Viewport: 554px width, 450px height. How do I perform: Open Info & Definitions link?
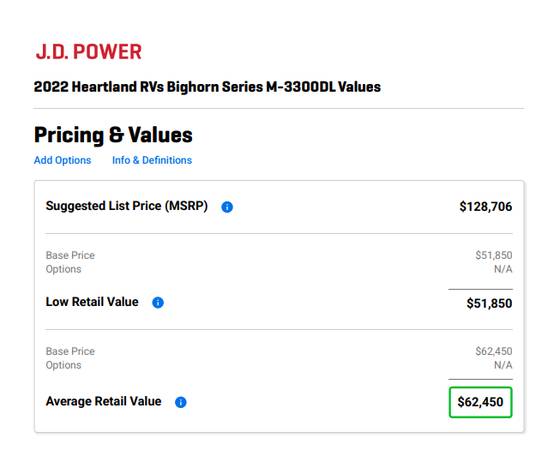pyautogui.click(x=152, y=160)
